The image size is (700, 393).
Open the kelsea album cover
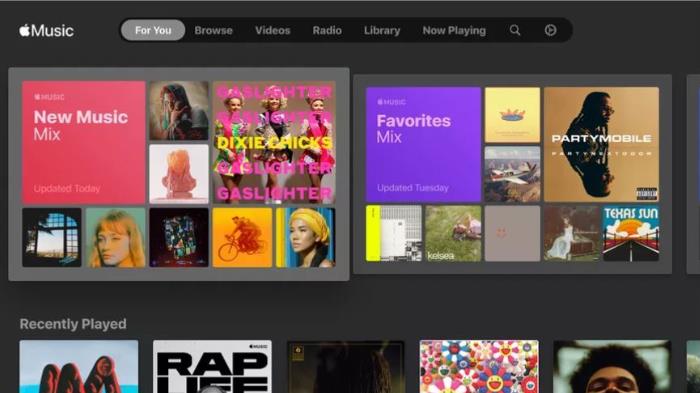tap(453, 233)
